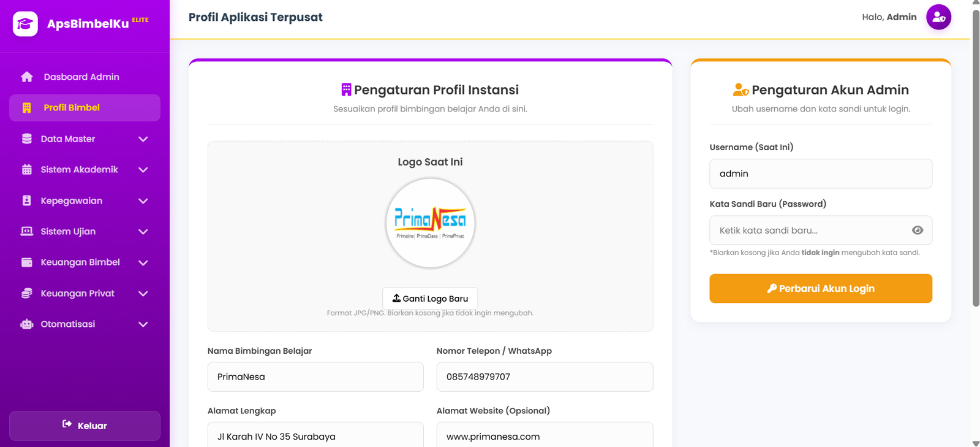Go to Dasboard Admin menu
Viewport: 980px width, 447px height.
(85, 77)
